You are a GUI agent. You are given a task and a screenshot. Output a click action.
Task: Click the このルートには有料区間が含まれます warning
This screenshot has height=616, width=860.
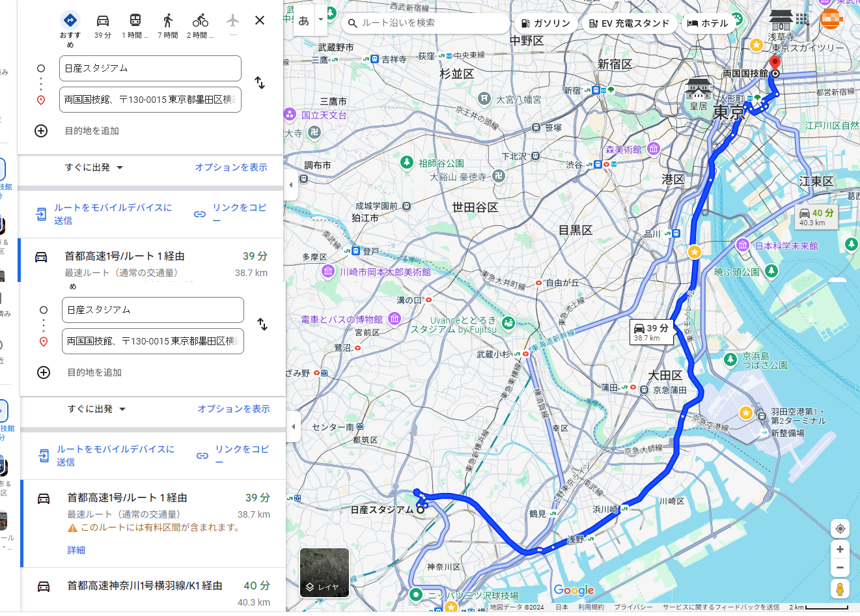154,527
